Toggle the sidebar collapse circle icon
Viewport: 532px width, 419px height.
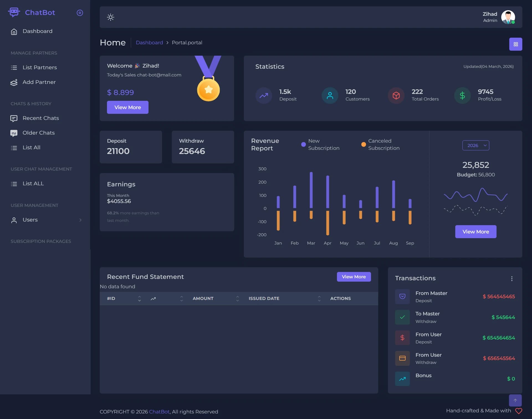(x=80, y=13)
